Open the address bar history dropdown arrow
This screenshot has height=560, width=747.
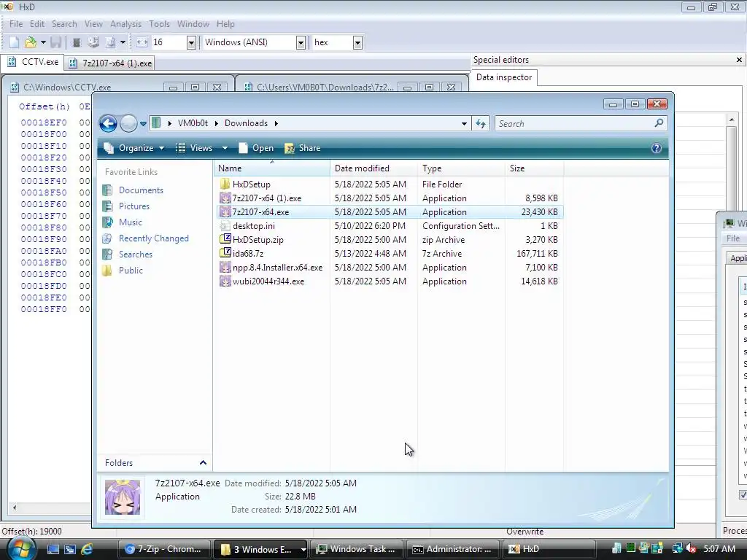coord(464,124)
